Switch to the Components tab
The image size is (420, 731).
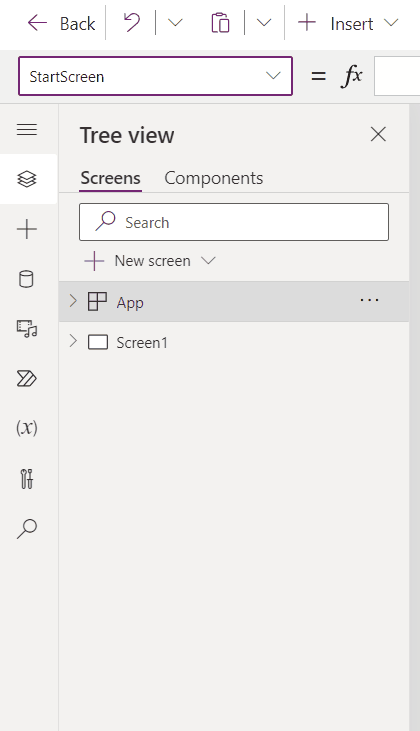pos(213,178)
